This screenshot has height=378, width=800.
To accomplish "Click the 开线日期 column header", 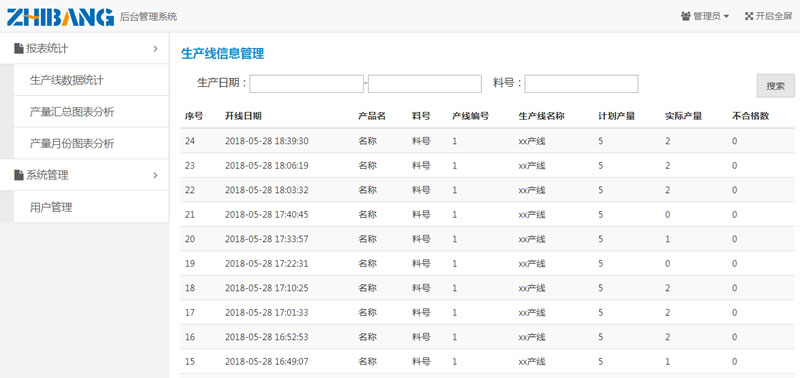I will click(243, 116).
